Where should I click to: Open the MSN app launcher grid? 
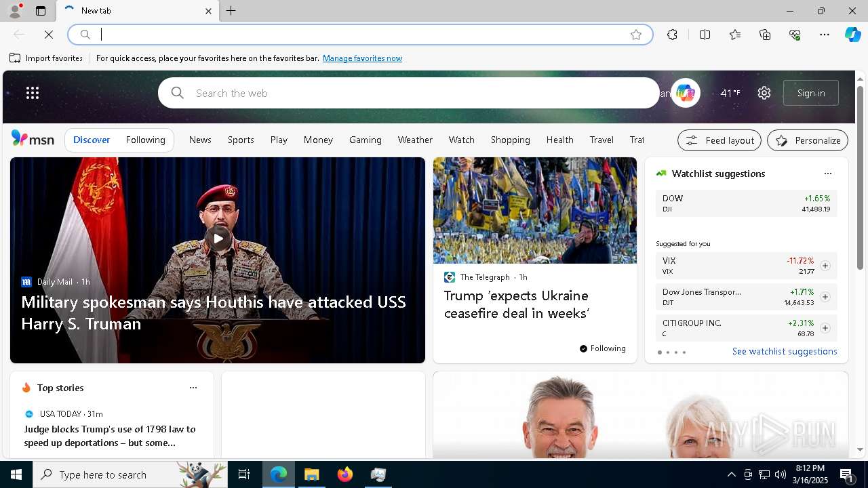[33, 93]
